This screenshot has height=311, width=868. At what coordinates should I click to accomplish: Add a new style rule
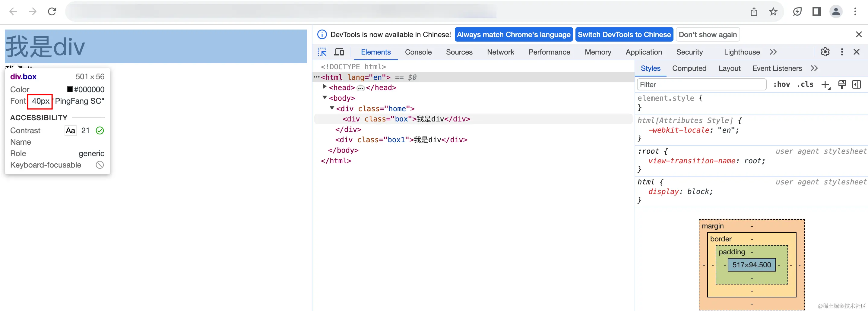tap(826, 84)
